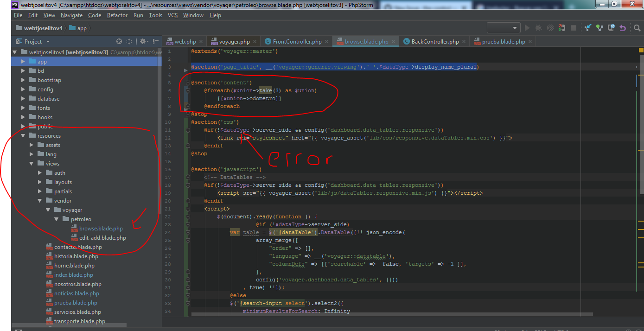Collapse All in the Project panel toolbar
The width and height of the screenshot is (644, 331).
129,41
